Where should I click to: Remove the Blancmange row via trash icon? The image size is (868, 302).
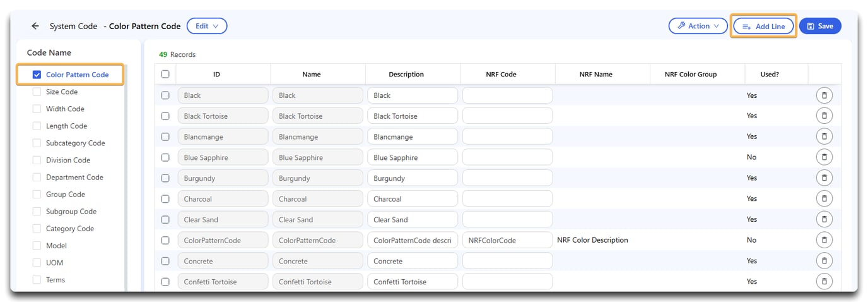(824, 136)
